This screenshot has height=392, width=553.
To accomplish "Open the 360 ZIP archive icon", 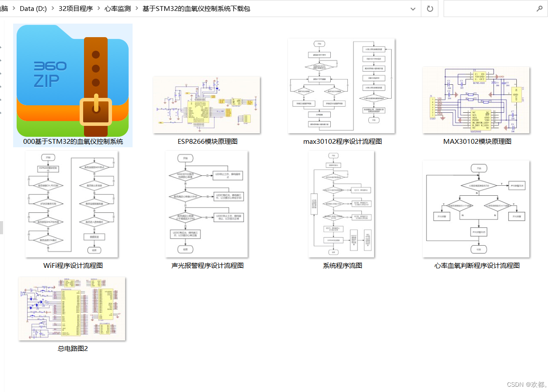I will tap(73, 82).
